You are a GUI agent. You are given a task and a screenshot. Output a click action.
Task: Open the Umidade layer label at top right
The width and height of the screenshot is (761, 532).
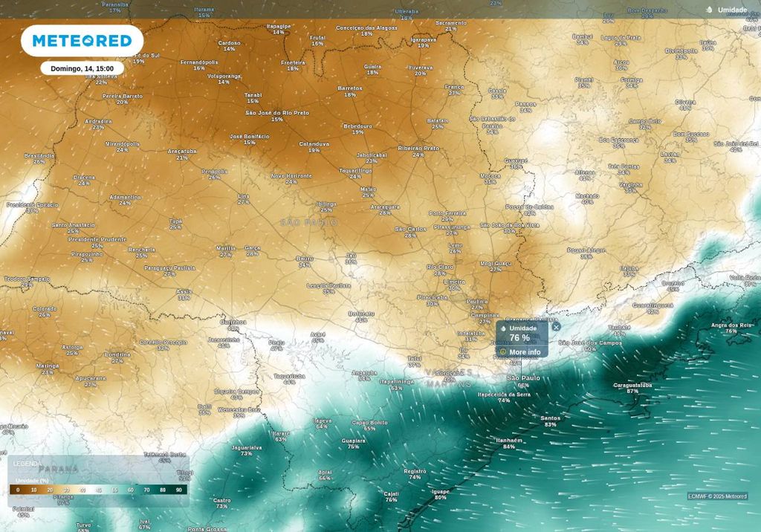[x=732, y=10]
